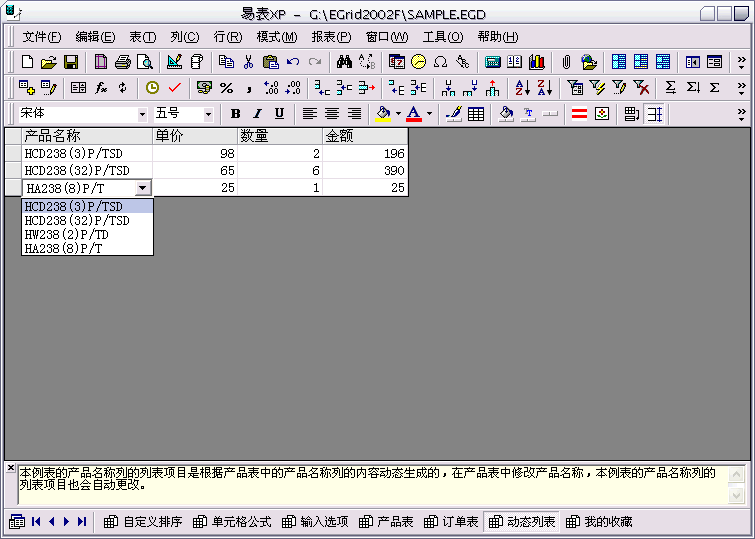755x539 pixels.
Task: Toggle Italic formatting
Action: (258, 114)
